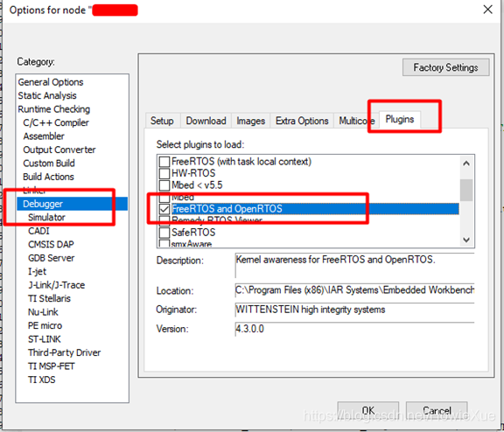The width and height of the screenshot is (504, 432).
Task: Open Runtime Checking category
Action: (54, 109)
